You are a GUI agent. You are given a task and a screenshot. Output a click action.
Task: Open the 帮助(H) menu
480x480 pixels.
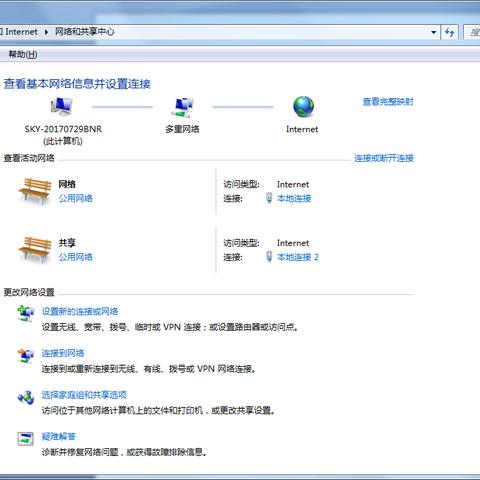pos(23,54)
